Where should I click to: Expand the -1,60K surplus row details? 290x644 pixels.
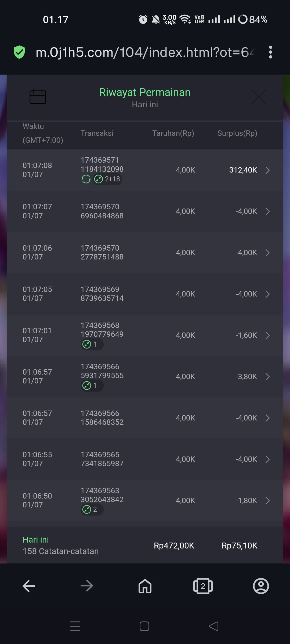click(x=267, y=335)
